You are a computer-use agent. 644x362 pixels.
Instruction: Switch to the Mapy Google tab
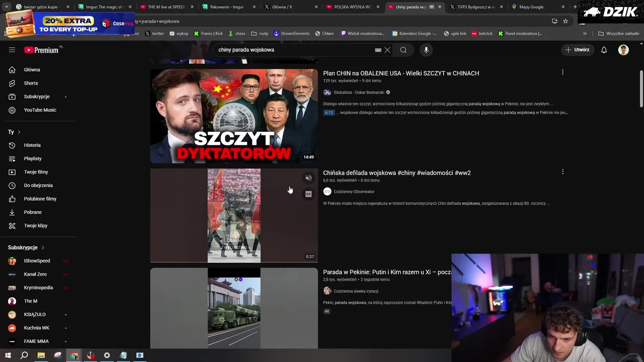pos(538,7)
